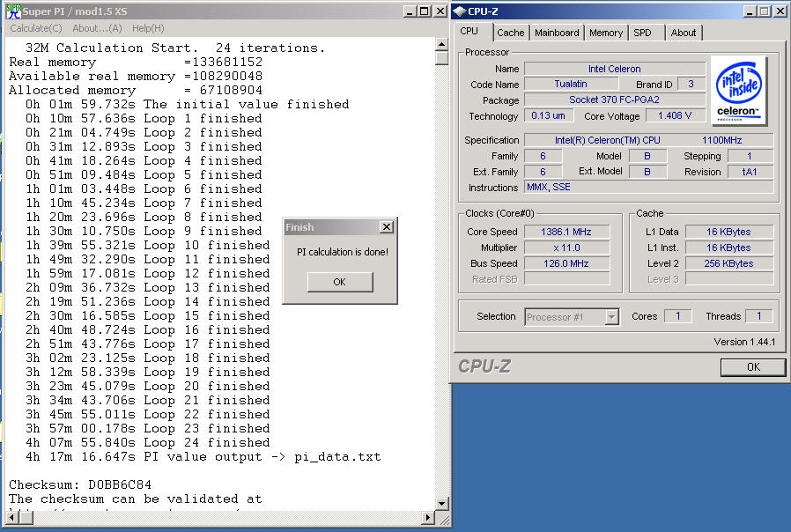Open the About...(A) menu

click(97, 28)
